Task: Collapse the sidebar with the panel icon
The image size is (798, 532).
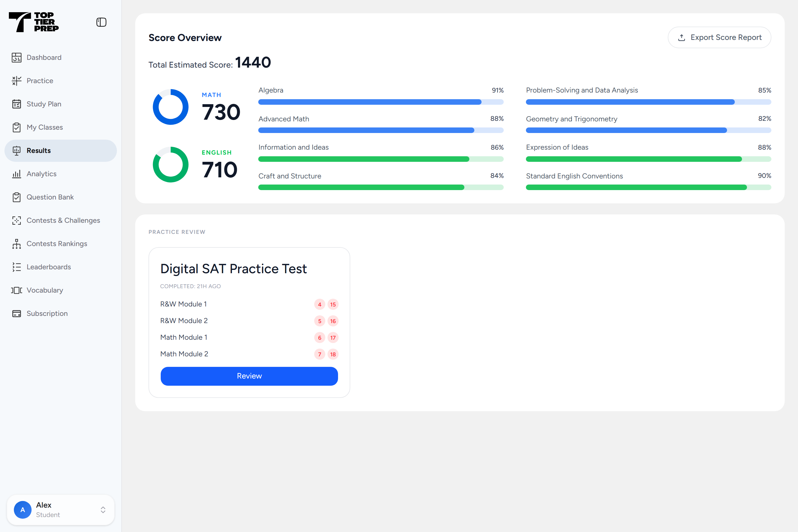Action: pyautogui.click(x=101, y=22)
